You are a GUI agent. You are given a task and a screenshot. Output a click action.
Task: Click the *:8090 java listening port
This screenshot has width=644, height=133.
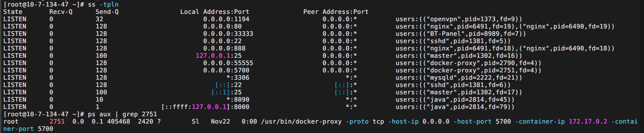[238, 100]
